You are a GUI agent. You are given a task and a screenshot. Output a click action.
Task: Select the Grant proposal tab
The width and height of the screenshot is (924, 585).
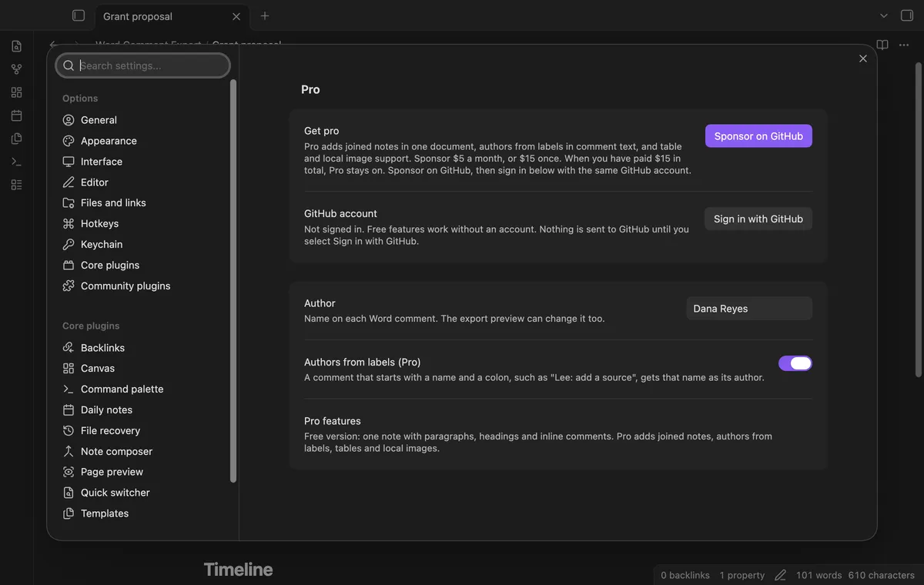click(171, 16)
